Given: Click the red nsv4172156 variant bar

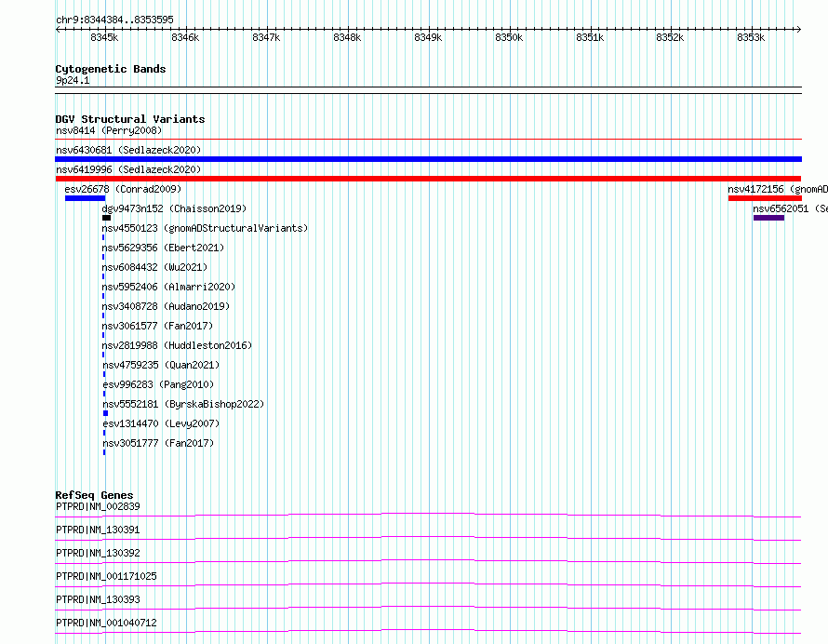Looking at the screenshot, I should tap(765, 198).
